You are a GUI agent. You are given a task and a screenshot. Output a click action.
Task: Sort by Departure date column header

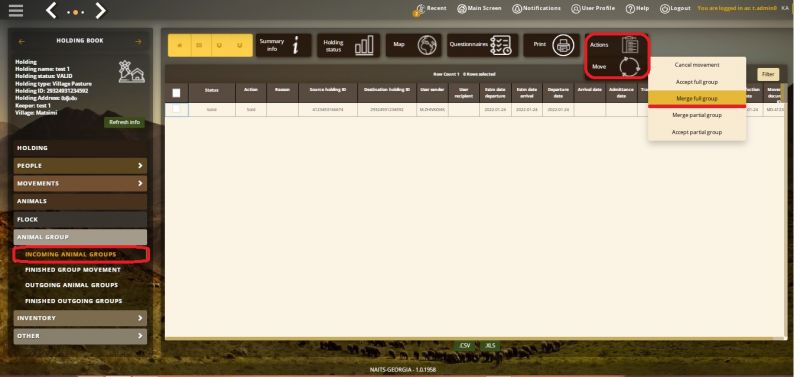558,93
